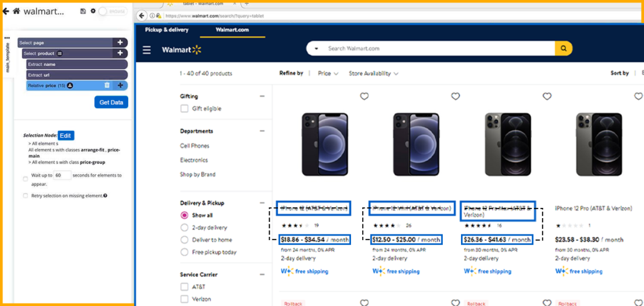
Task: Click the iPhone 12 product image
Action: [x=325, y=145]
